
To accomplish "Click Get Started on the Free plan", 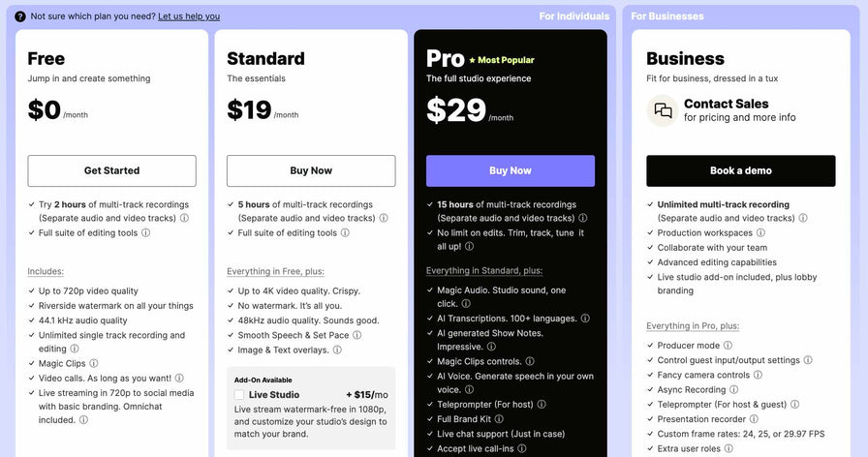I will click(111, 170).
